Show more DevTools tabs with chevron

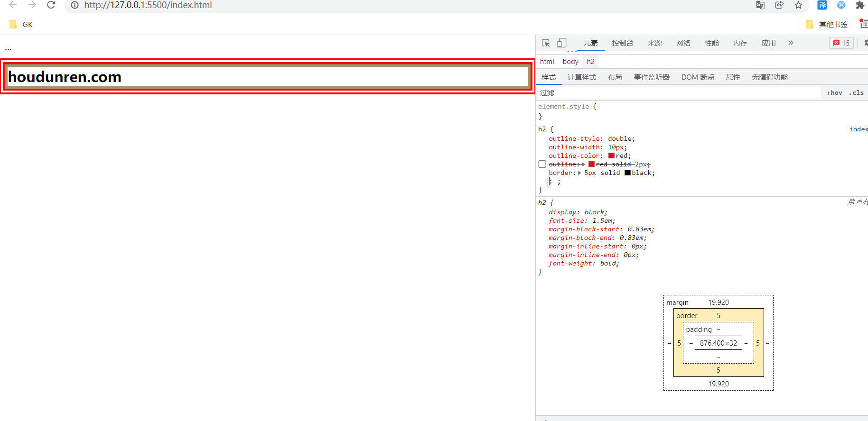791,43
